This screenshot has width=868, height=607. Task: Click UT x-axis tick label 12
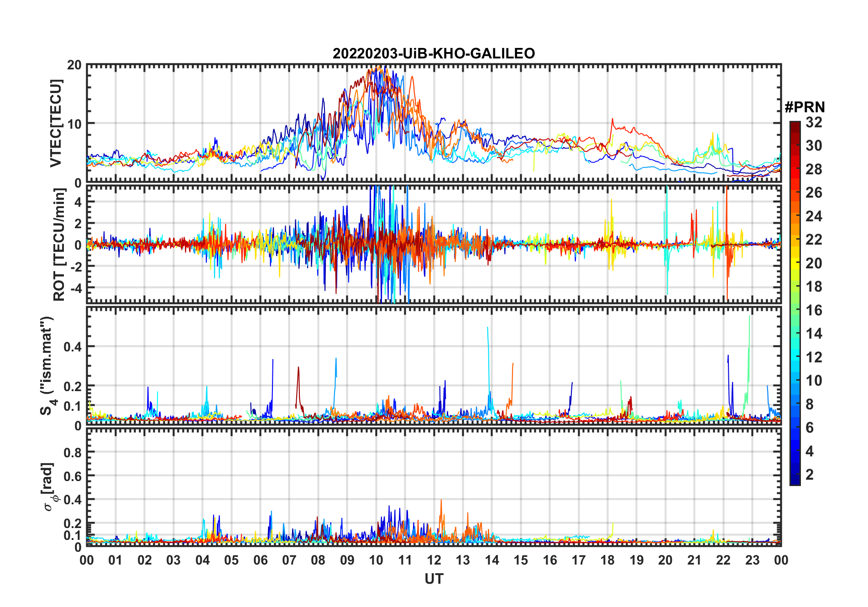(x=434, y=560)
